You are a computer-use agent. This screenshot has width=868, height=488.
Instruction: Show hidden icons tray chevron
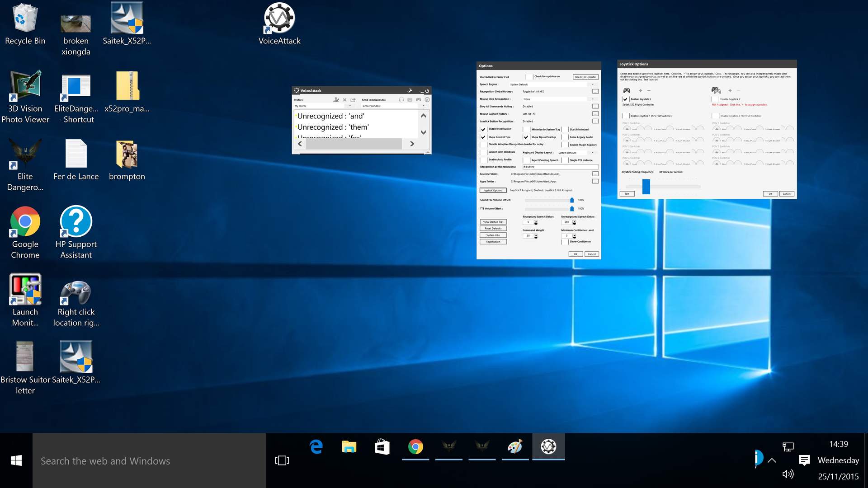[772, 460]
